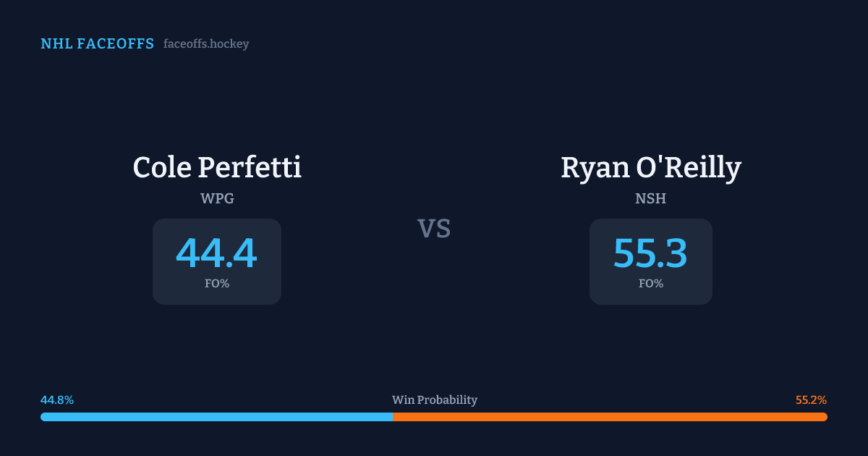Viewport: 868px width, 456px height.
Task: Select the Cole Perfetti player name
Action: 217,167
